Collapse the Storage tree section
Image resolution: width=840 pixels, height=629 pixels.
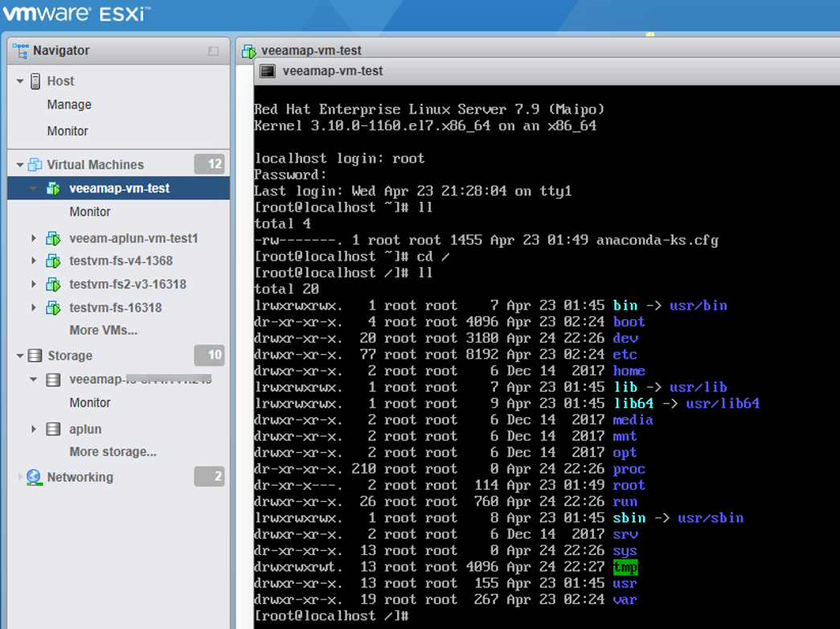20,356
